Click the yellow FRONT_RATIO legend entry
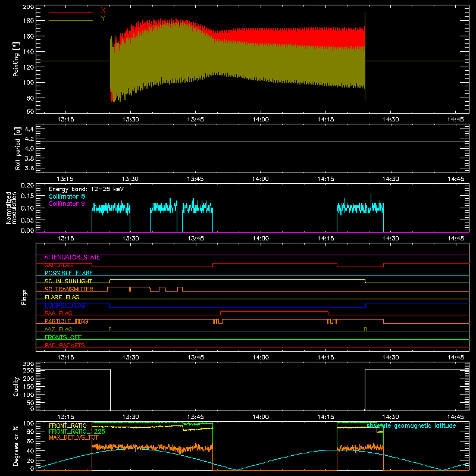The width and height of the screenshot is (476, 476). 68,425
